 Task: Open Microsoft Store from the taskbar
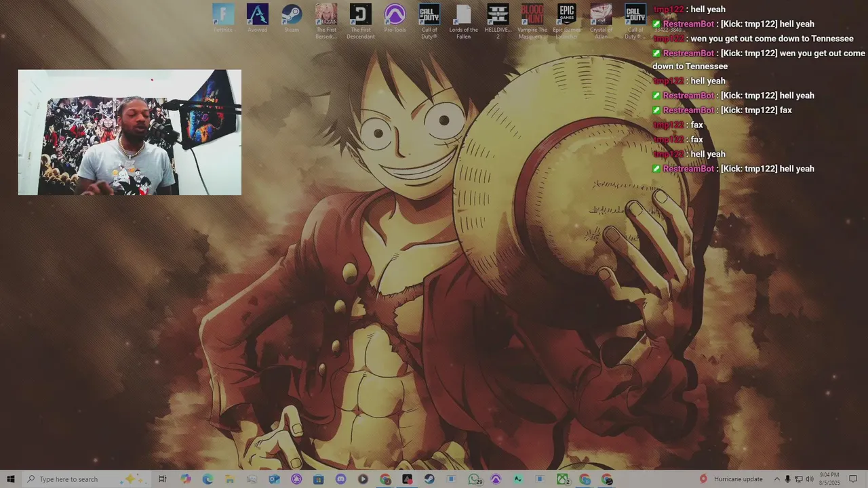319,479
